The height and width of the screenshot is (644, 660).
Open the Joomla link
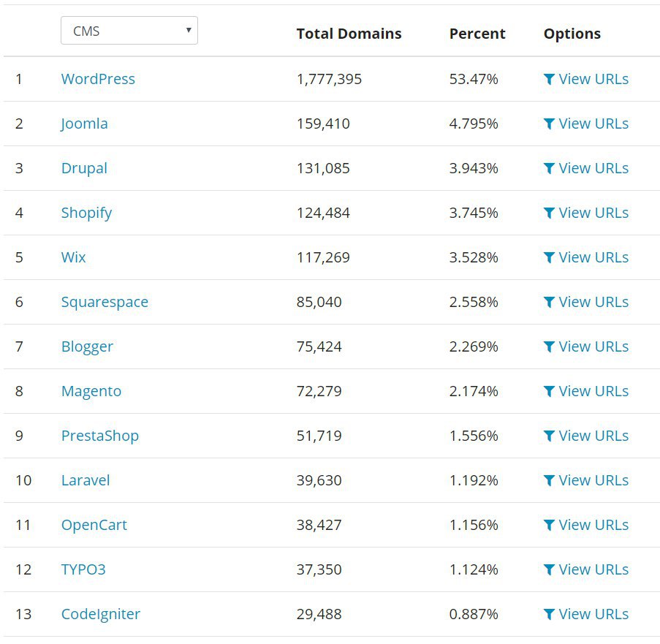coord(84,124)
